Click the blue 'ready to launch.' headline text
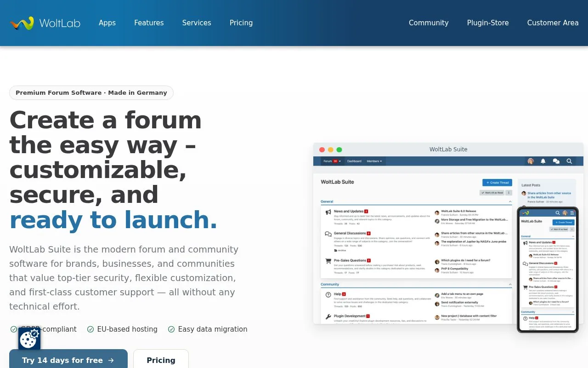This screenshot has width=588, height=368. coord(113,219)
